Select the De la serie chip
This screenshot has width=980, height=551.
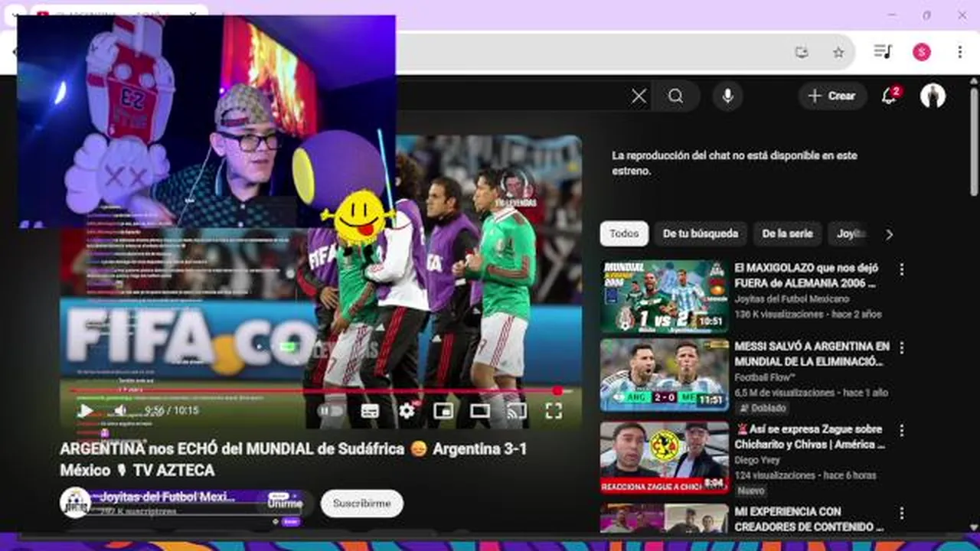point(787,234)
